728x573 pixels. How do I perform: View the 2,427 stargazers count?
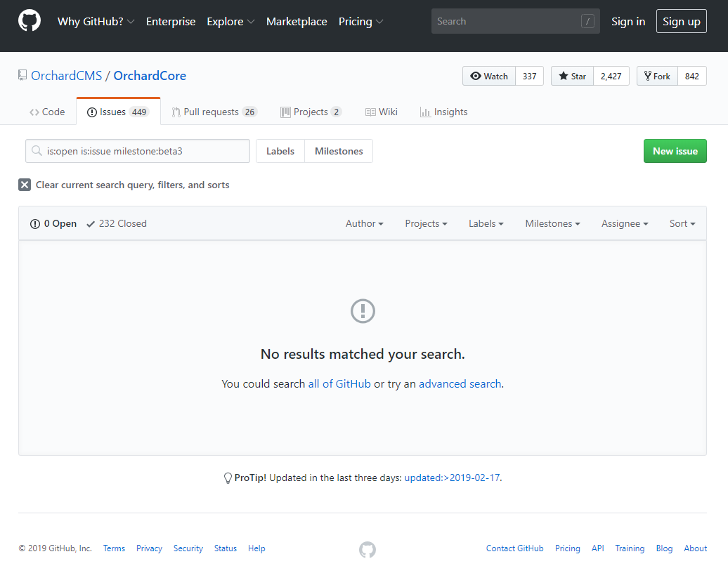point(611,76)
